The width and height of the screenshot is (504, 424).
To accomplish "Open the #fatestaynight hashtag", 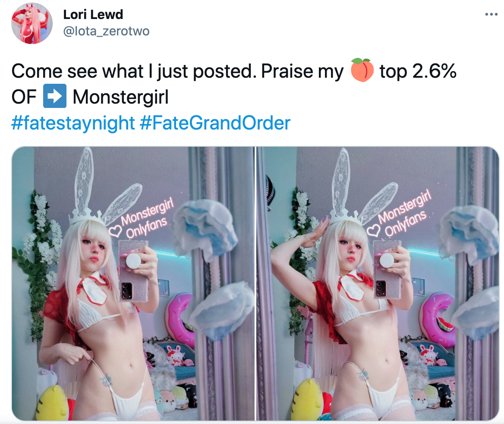I will point(73,123).
